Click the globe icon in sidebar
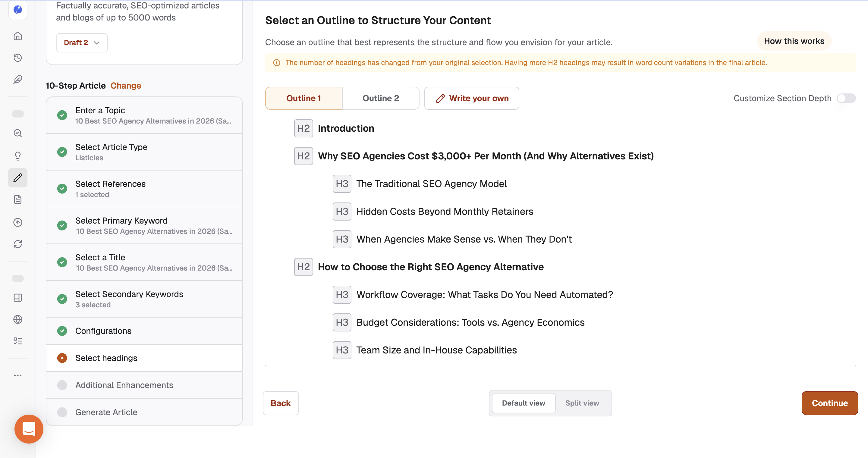 click(18, 319)
